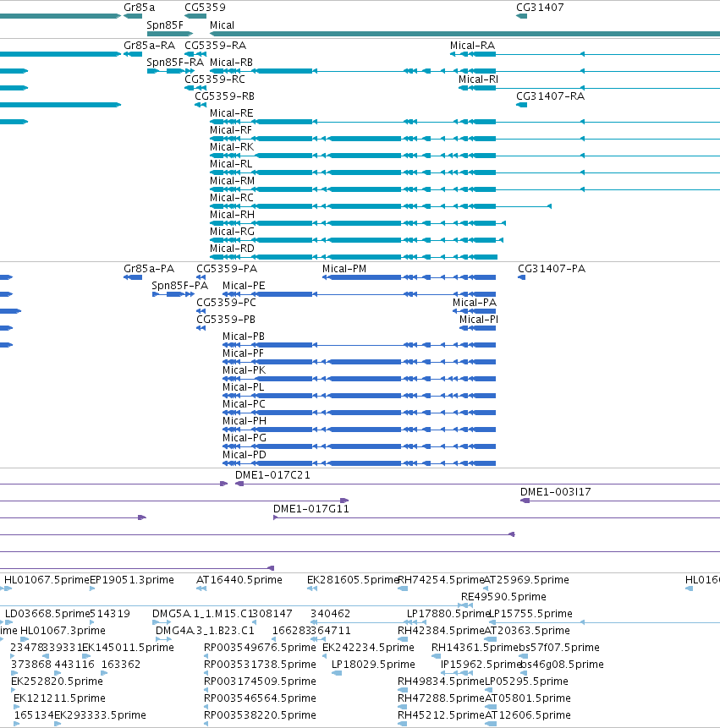Click the Mical gene label
720x728 pixels.
coord(222,25)
